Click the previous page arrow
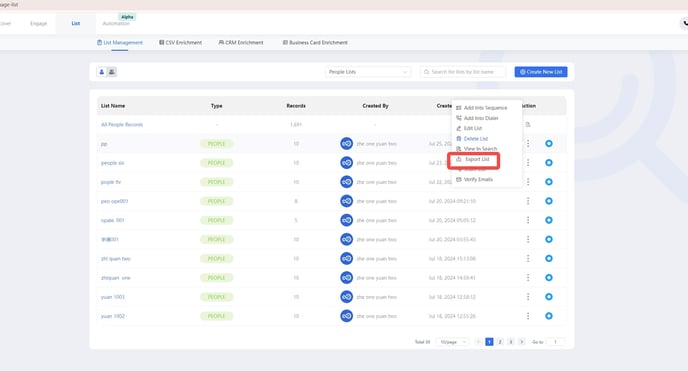 (478, 342)
